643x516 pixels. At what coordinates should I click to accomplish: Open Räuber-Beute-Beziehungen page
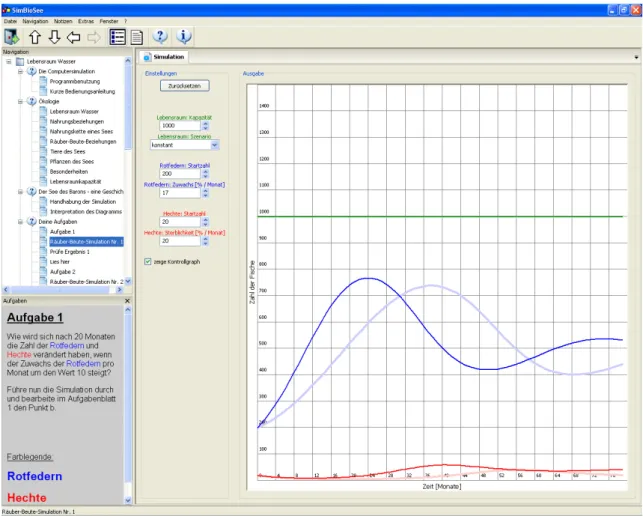[83, 142]
